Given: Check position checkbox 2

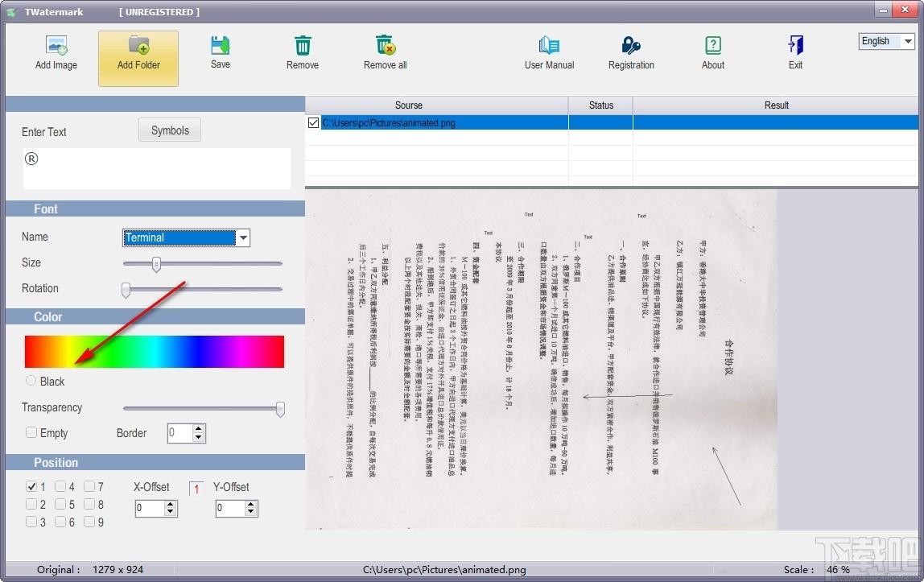Looking at the screenshot, I should 31,504.
